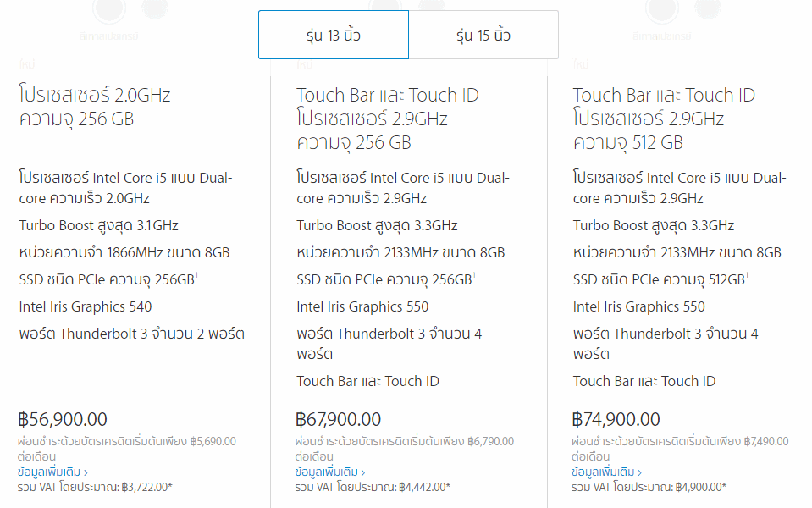Screen dimensions: 812x508
Task: Click footnote 1 beside 512GB SSD spec
Action: pyautogui.click(x=747, y=275)
